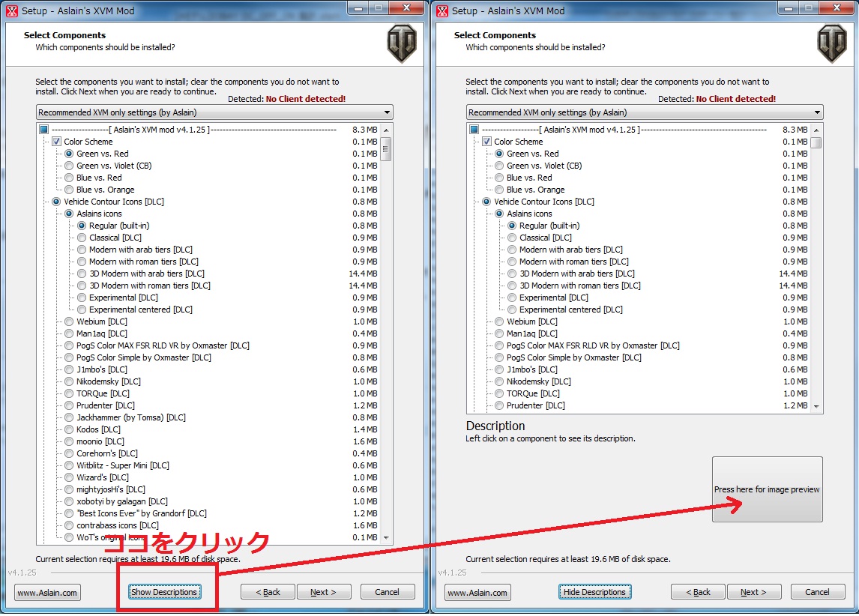Select Wizard's [DLC] icon set
859x616 pixels.
click(69, 477)
